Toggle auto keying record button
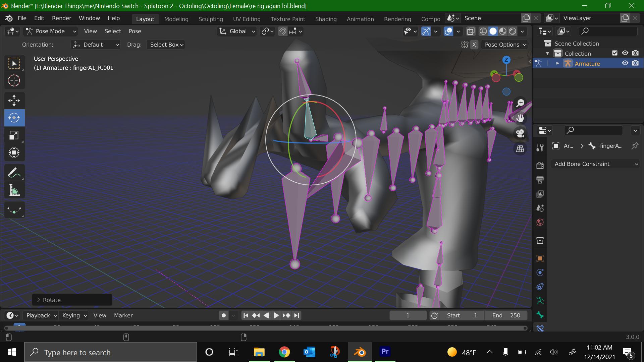The image size is (644, 362). [224, 315]
